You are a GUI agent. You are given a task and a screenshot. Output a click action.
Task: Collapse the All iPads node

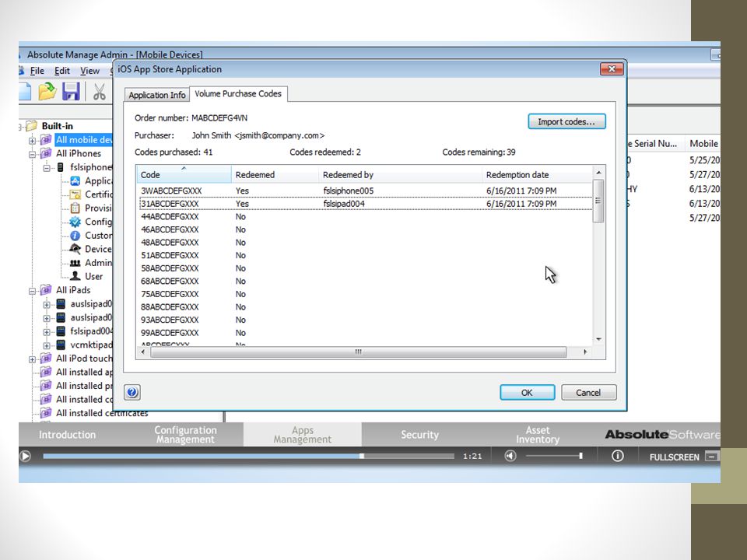32,291
